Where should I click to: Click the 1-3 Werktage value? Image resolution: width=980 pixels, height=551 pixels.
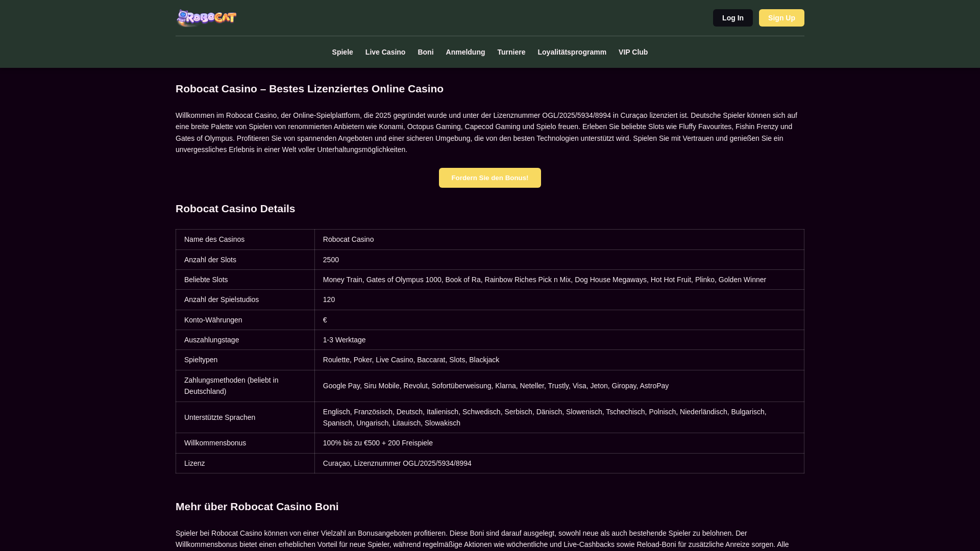point(344,340)
